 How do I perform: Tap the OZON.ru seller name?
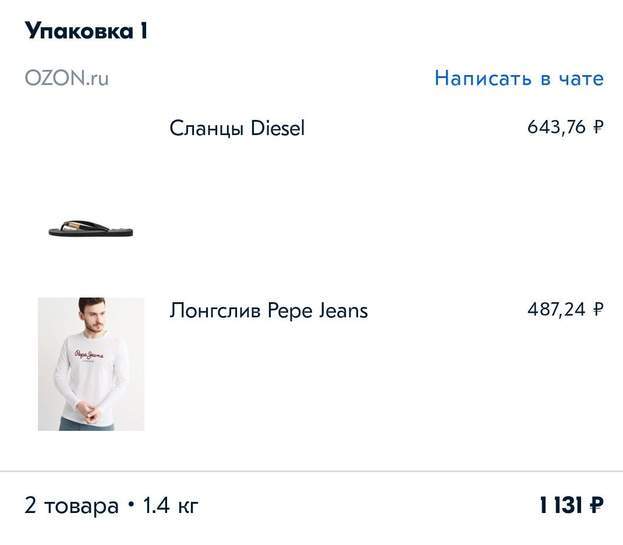[67, 79]
